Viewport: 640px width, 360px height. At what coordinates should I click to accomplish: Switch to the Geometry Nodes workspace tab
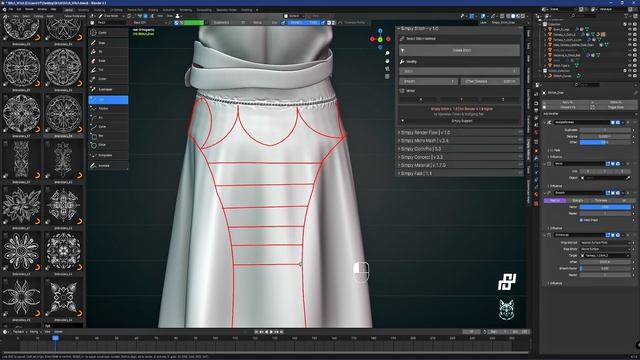point(226,10)
